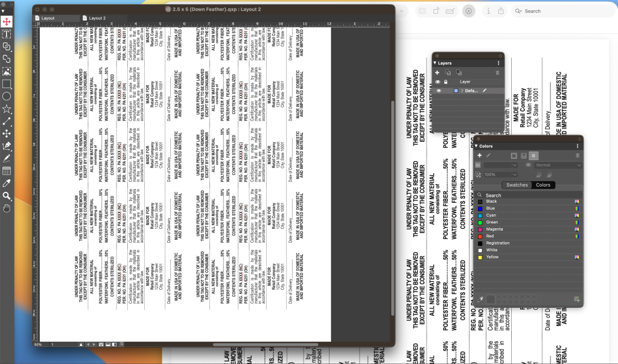Collapse the Colors panel triangle

coord(476,146)
